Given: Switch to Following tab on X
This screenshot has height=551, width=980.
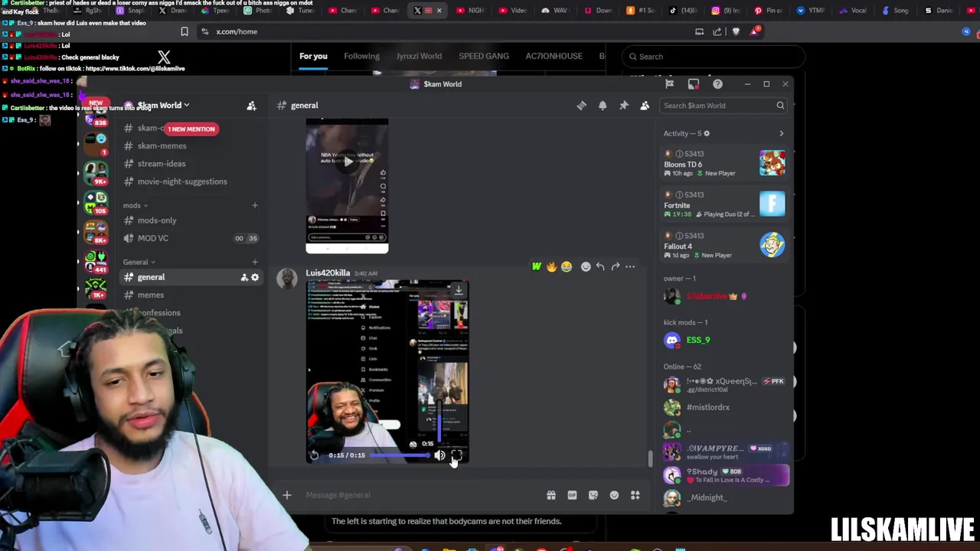Looking at the screenshot, I should pos(361,56).
